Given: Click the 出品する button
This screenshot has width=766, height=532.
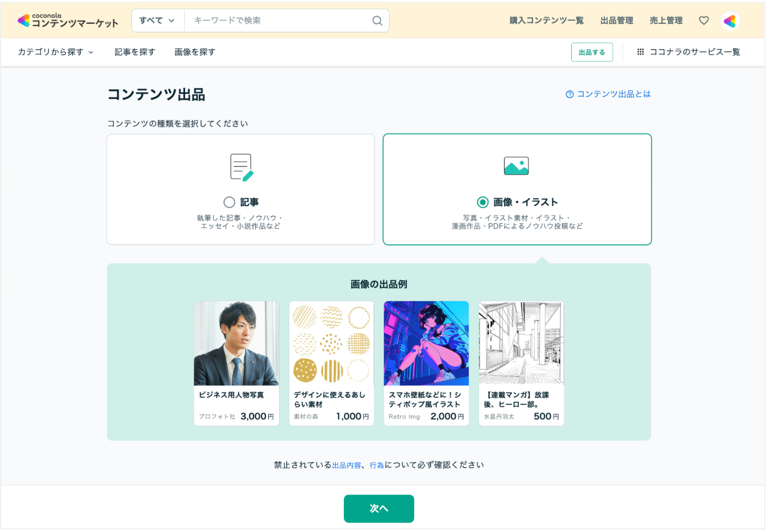Looking at the screenshot, I should (x=592, y=52).
